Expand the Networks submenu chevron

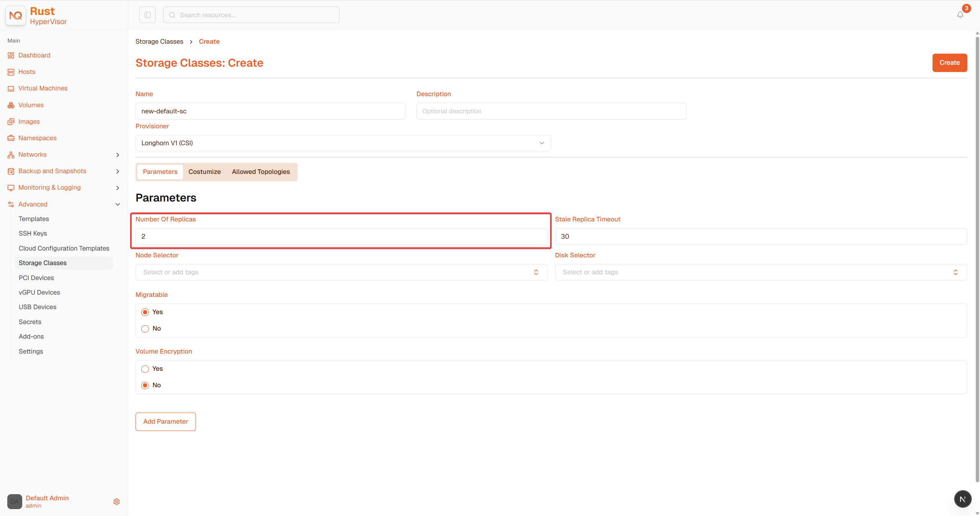pyautogui.click(x=118, y=155)
